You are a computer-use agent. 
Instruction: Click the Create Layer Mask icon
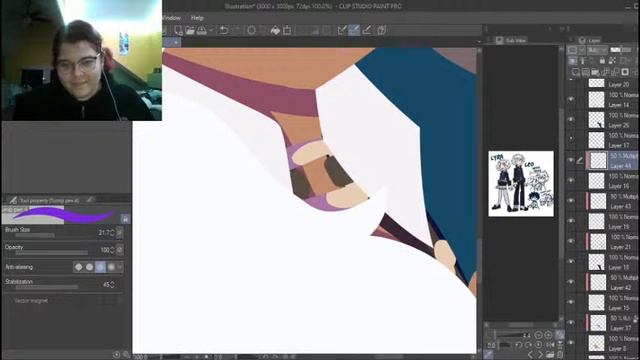coord(625,72)
